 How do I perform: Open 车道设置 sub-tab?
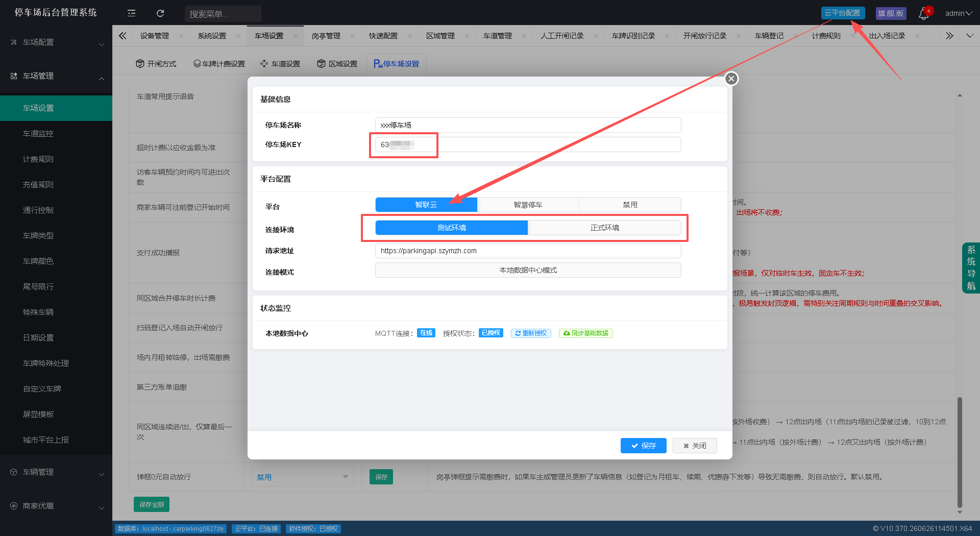tap(280, 64)
